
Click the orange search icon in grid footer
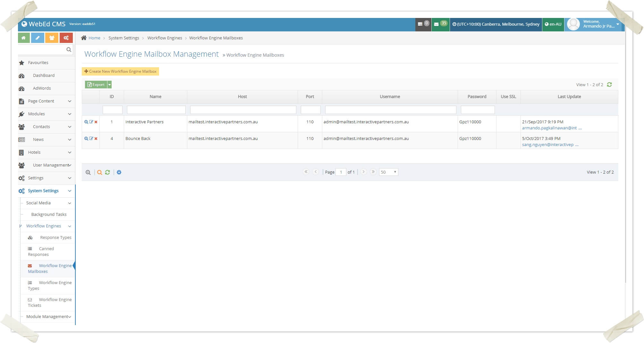pos(99,172)
